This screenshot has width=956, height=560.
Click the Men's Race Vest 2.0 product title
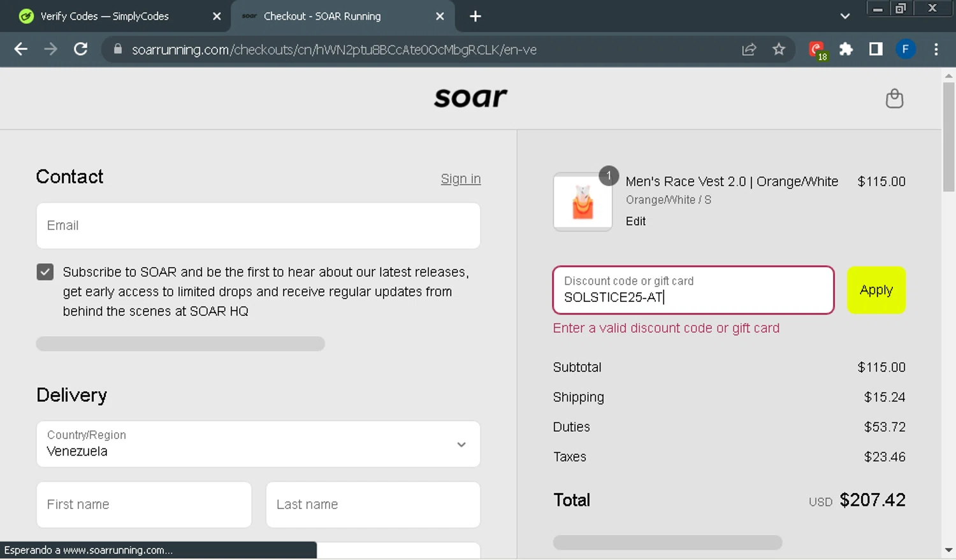point(732,182)
